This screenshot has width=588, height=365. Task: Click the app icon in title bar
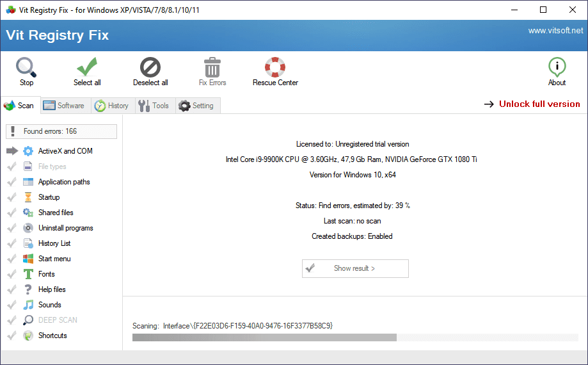tap(11, 10)
